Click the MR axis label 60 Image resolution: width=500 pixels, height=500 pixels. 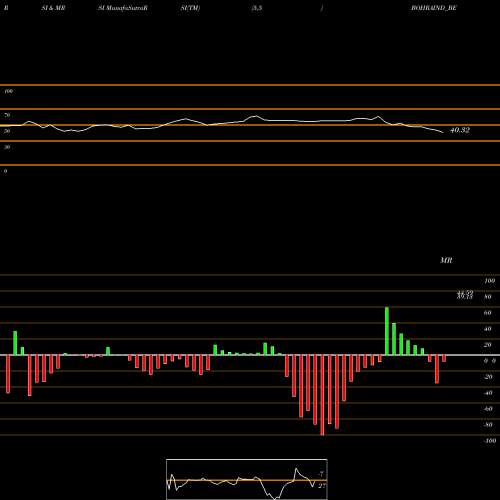point(488,313)
